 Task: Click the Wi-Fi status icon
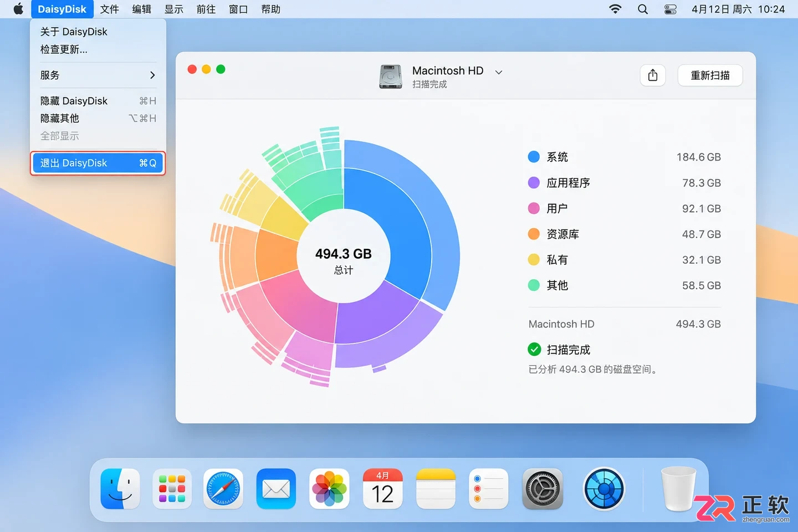click(615, 9)
